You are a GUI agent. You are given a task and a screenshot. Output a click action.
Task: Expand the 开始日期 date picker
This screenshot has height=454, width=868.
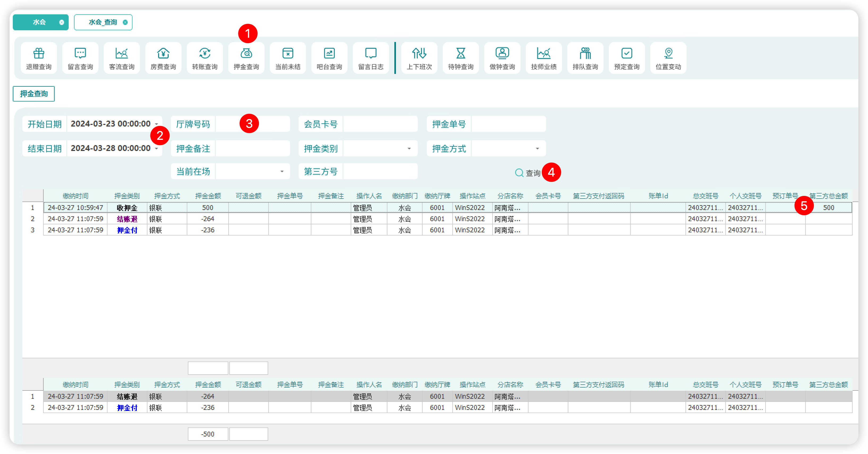coord(156,124)
